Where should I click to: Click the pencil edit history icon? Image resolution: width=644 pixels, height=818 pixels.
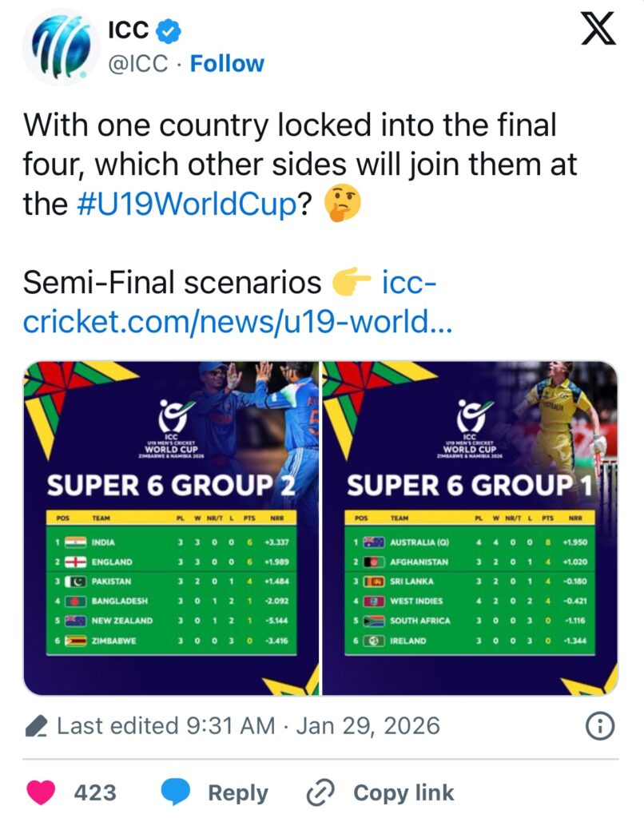(36, 726)
